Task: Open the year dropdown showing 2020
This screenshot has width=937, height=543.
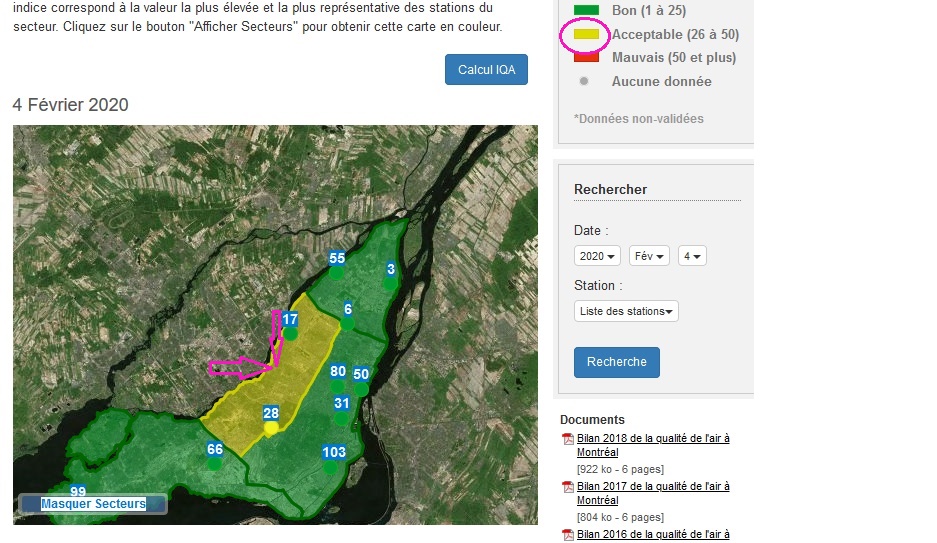Action: 597,256
